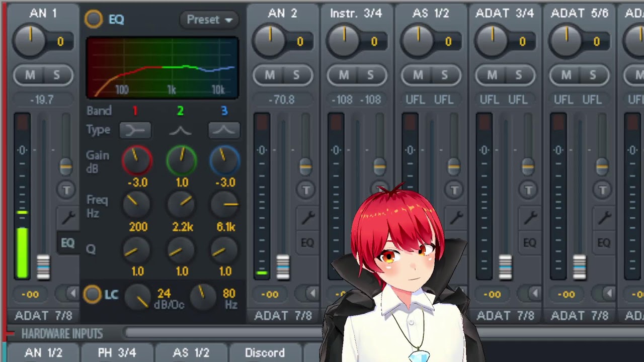This screenshot has height=362, width=644.
Task: Click Band 3 blue gain knob
Action: [x=225, y=160]
